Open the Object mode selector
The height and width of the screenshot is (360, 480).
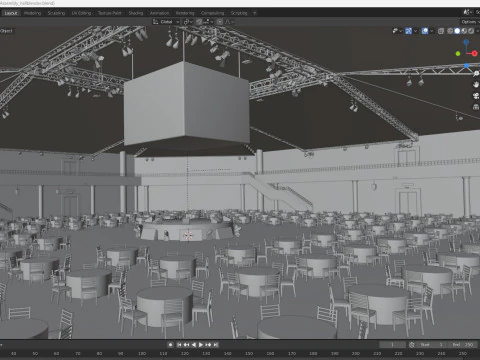[6, 31]
